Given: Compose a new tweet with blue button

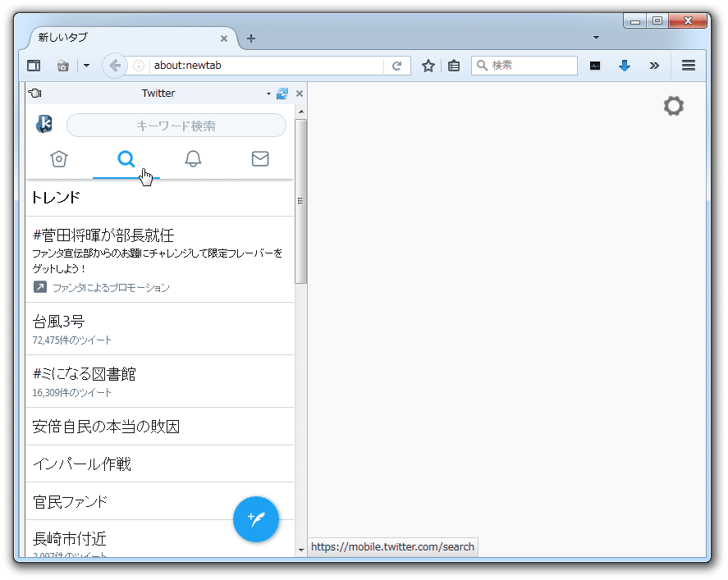Looking at the screenshot, I should click(256, 518).
